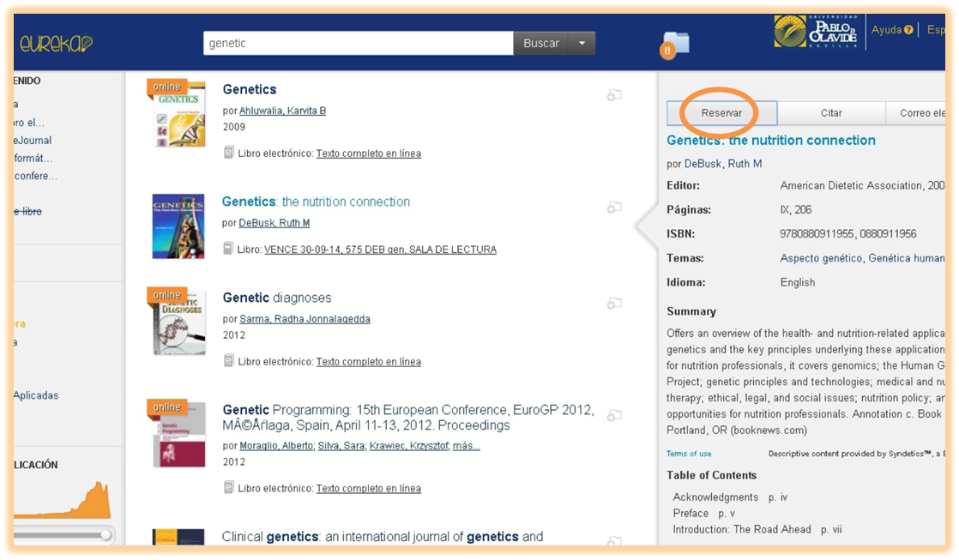Click author Sarma, Radha Jonnalagedda
Viewport: 959px width, 560px height.
click(305, 319)
